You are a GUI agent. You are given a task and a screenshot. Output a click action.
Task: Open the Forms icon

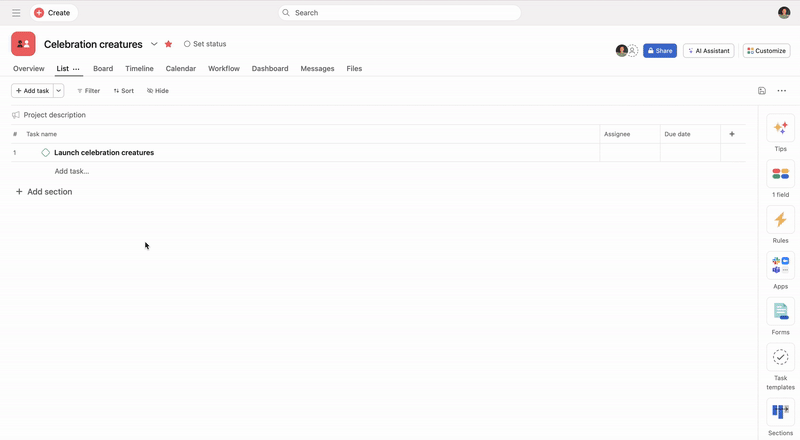pos(780,311)
